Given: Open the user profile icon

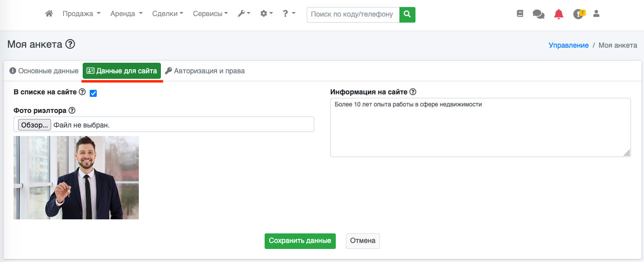Looking at the screenshot, I should click(x=596, y=14).
